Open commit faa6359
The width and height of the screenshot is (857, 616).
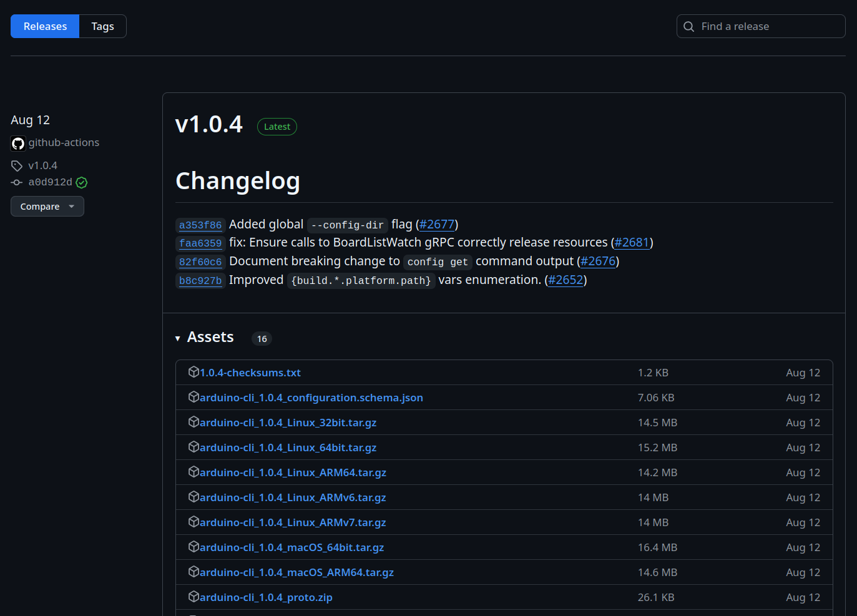(x=200, y=243)
